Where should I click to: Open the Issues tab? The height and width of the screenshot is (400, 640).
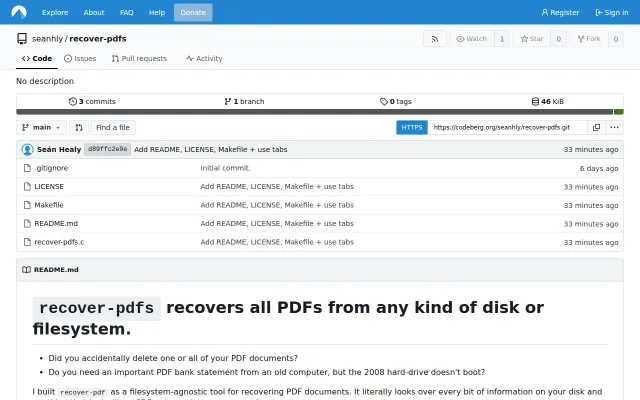[x=80, y=58]
